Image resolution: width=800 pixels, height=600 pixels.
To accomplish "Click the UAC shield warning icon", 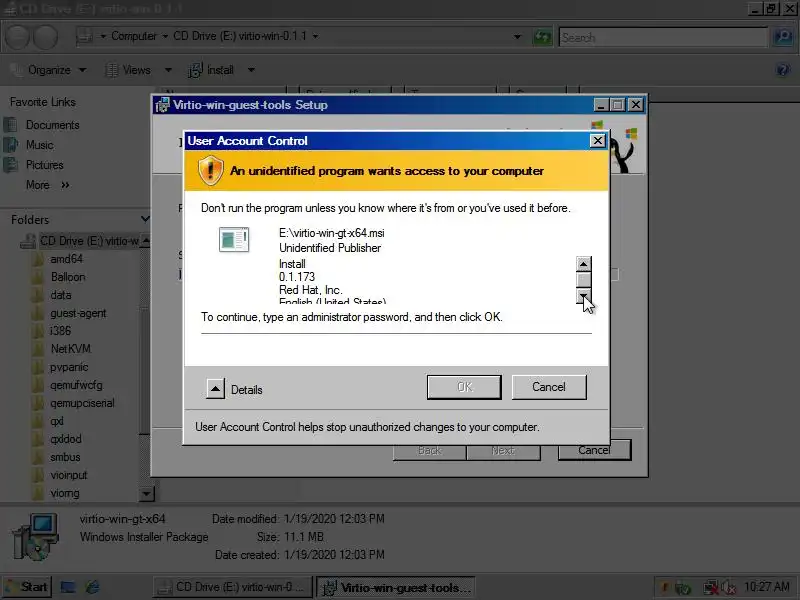I will [210, 170].
